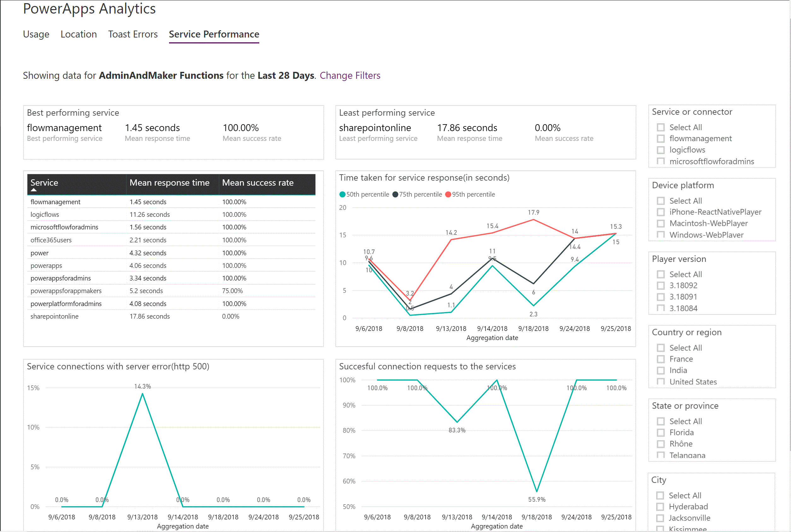The image size is (791, 532).
Task: Sort table by Service column header
Action: (x=44, y=182)
